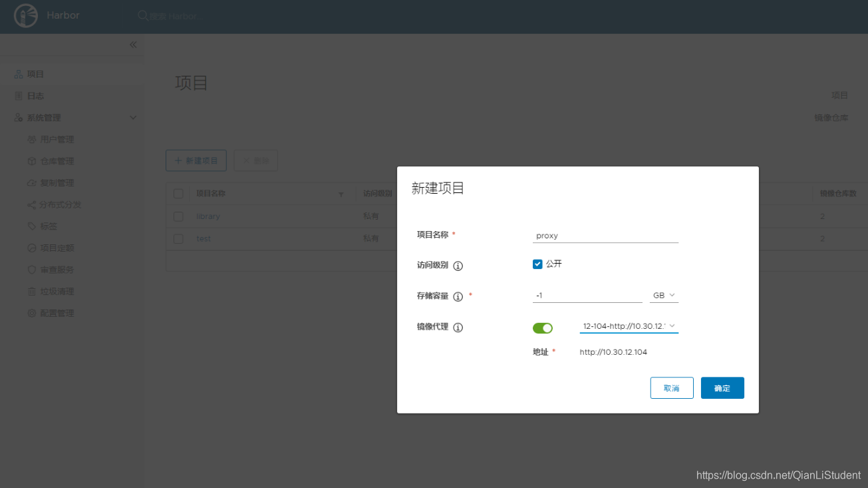The height and width of the screenshot is (488, 868).
Task: Turn off the 镜像代理 toggle switch
Action: (543, 328)
